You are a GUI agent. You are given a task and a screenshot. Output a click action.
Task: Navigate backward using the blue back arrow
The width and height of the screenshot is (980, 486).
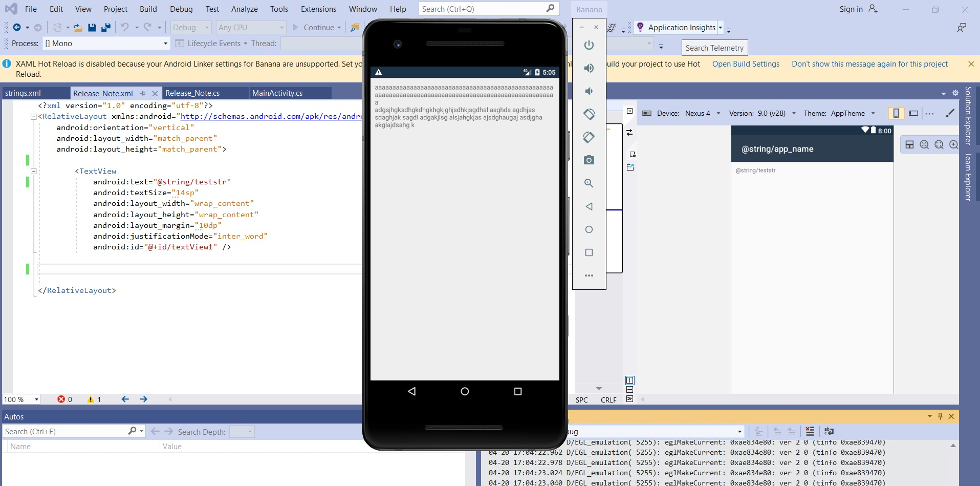(x=17, y=28)
